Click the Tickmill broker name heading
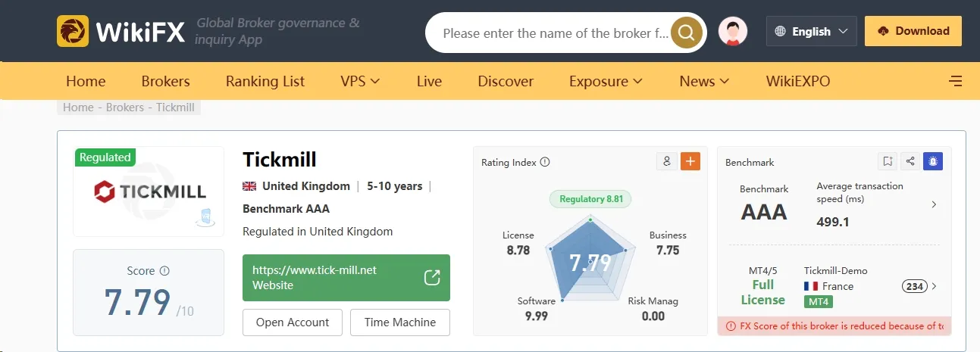The height and width of the screenshot is (352, 980). (280, 160)
